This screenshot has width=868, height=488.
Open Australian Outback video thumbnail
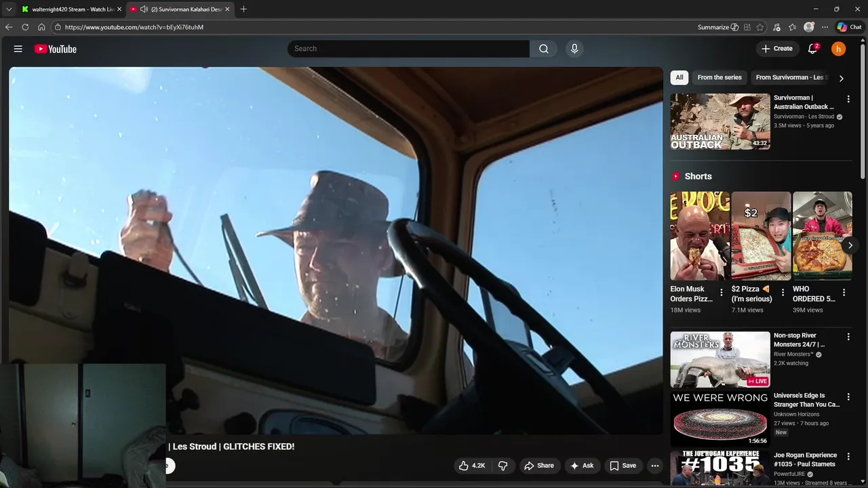tap(720, 121)
